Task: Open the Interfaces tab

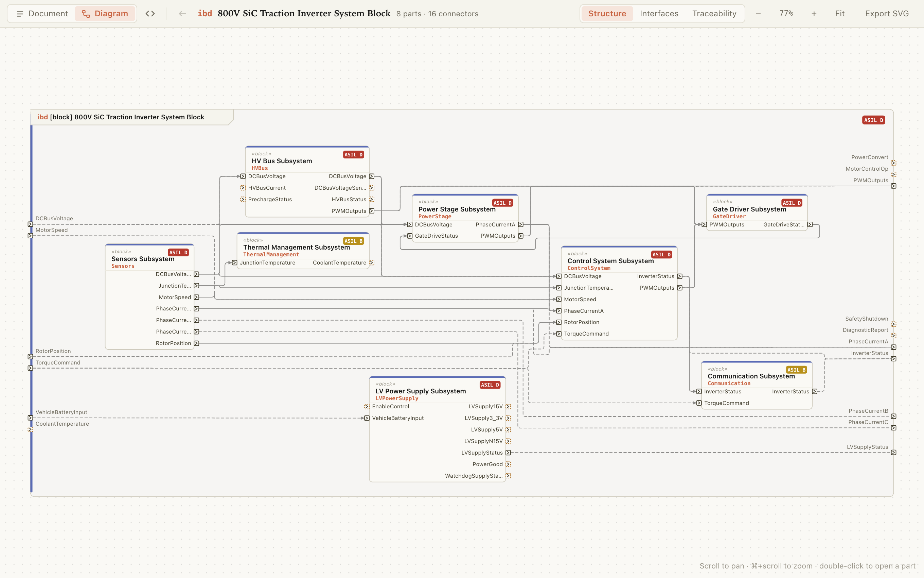Action: pyautogui.click(x=659, y=14)
